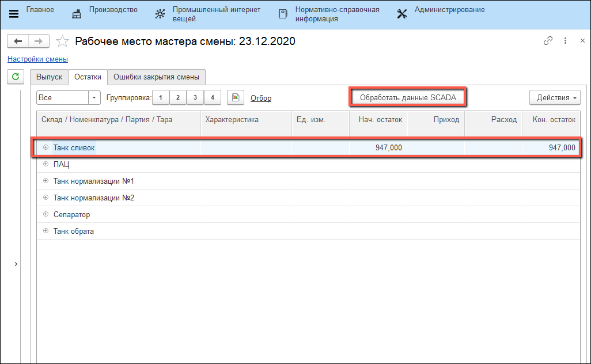Add page to favorites with star icon
591x364 pixels.
(x=63, y=41)
